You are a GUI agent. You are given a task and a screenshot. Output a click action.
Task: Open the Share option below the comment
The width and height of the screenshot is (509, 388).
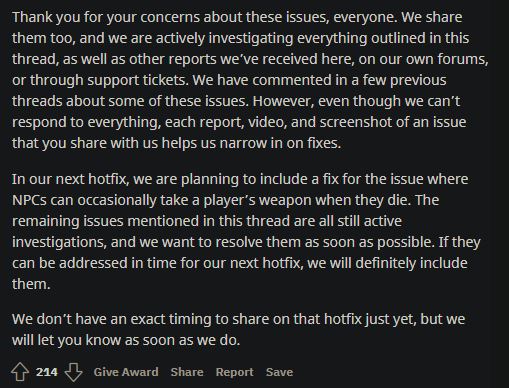coord(187,372)
